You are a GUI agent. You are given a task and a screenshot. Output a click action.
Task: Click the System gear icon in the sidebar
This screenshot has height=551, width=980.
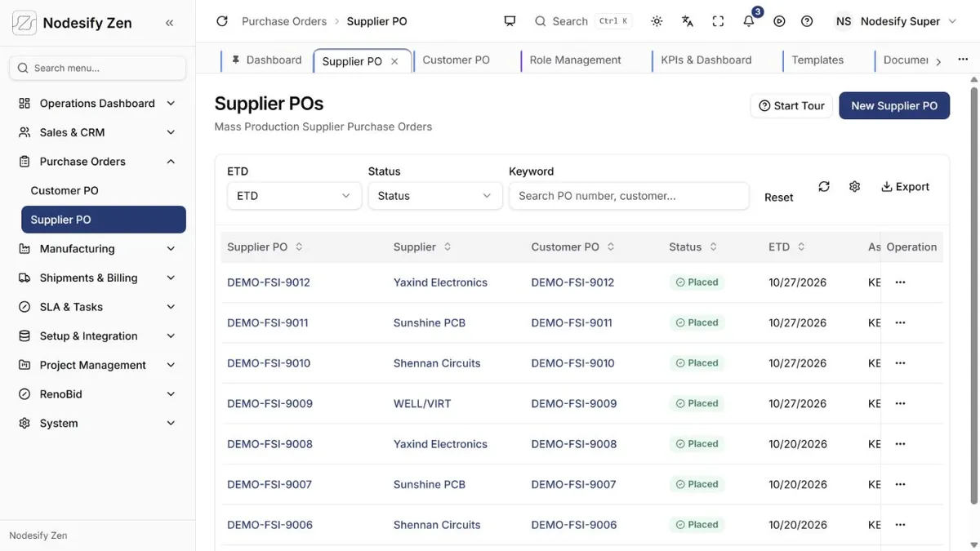(24, 423)
